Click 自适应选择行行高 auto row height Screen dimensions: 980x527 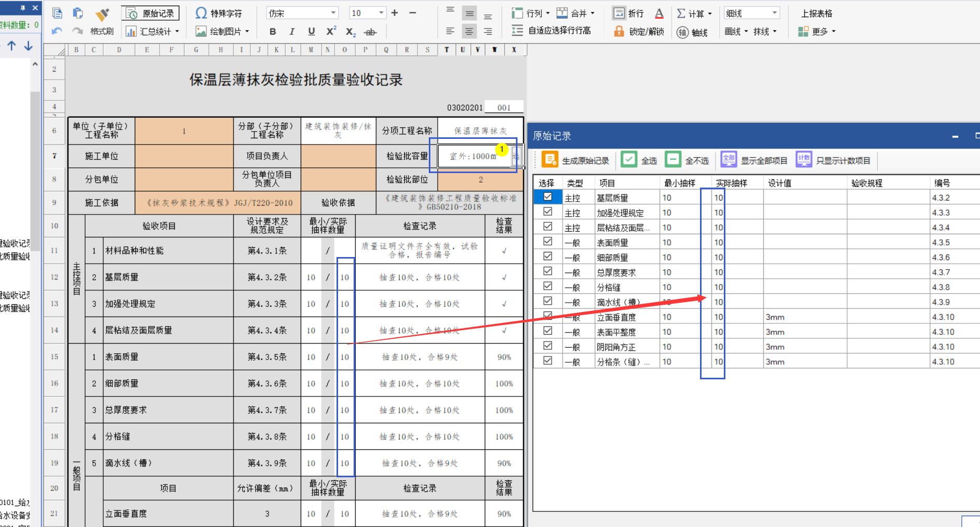(551, 31)
